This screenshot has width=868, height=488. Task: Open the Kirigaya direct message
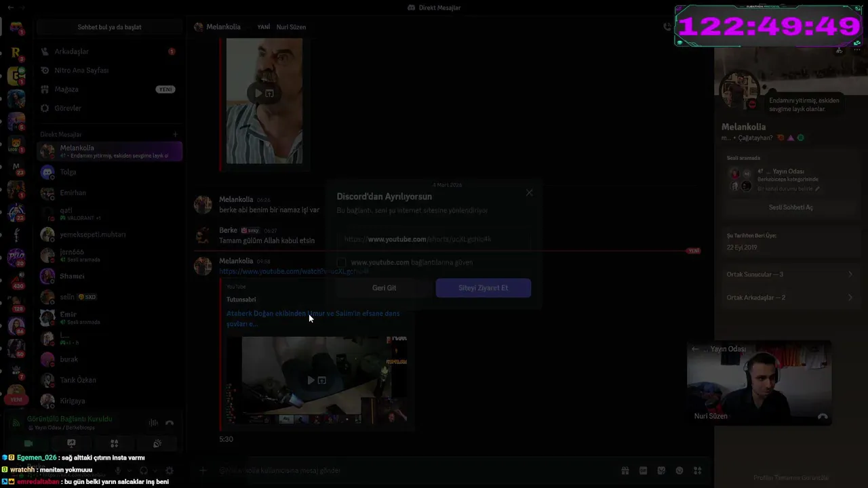[110, 401]
